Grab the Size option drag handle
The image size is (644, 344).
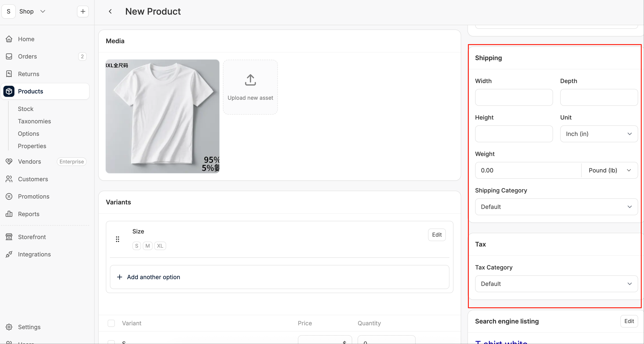pyautogui.click(x=118, y=239)
